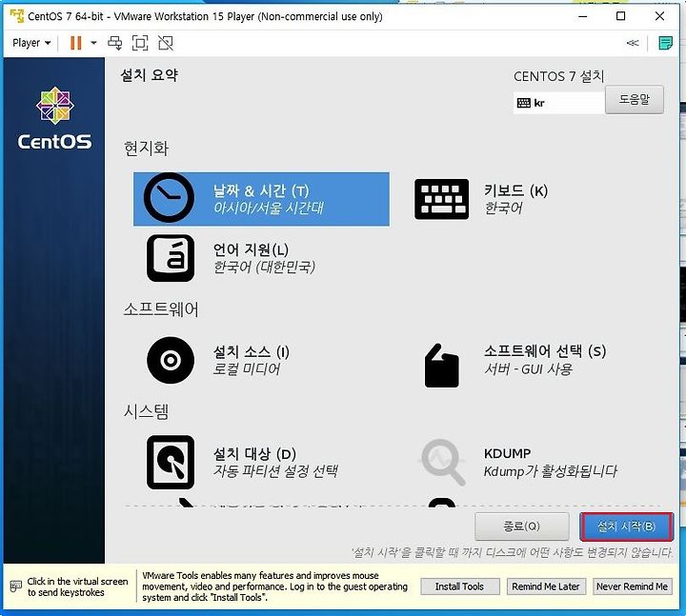The image size is (686, 616).
Task: Open the Player menu
Action: (31, 43)
